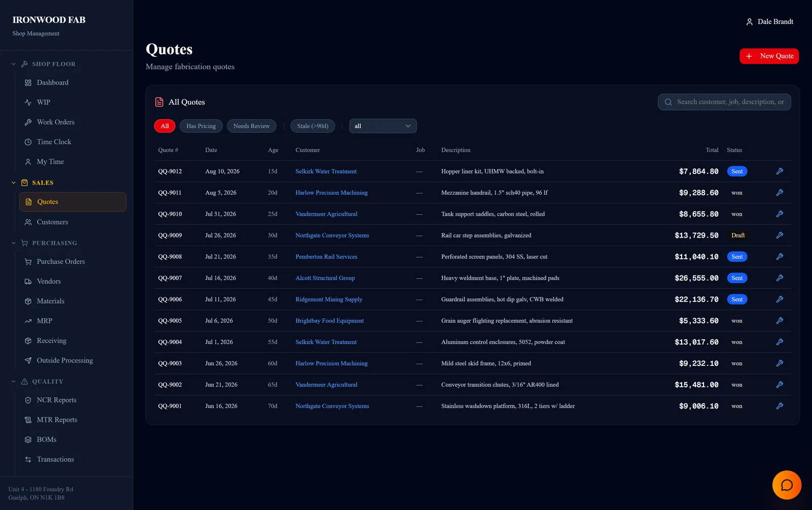Click the Transactions swap-arrows icon
This screenshot has width=812, height=510.
pos(28,460)
